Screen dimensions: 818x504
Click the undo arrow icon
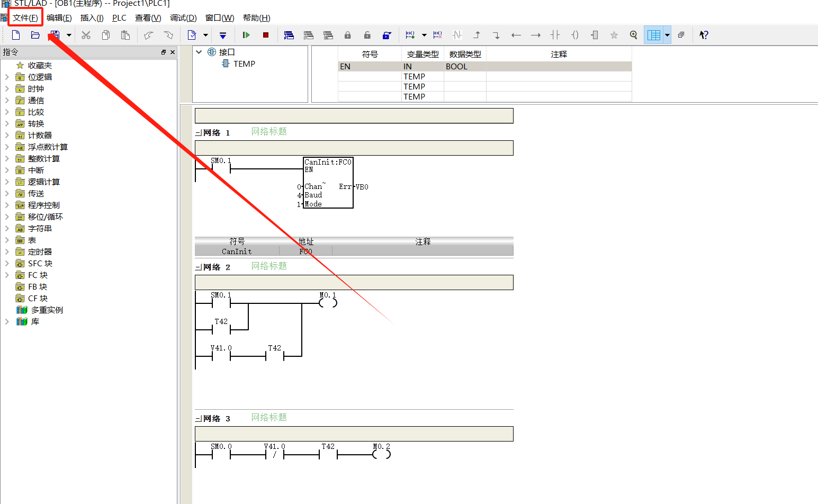pyautogui.click(x=149, y=35)
